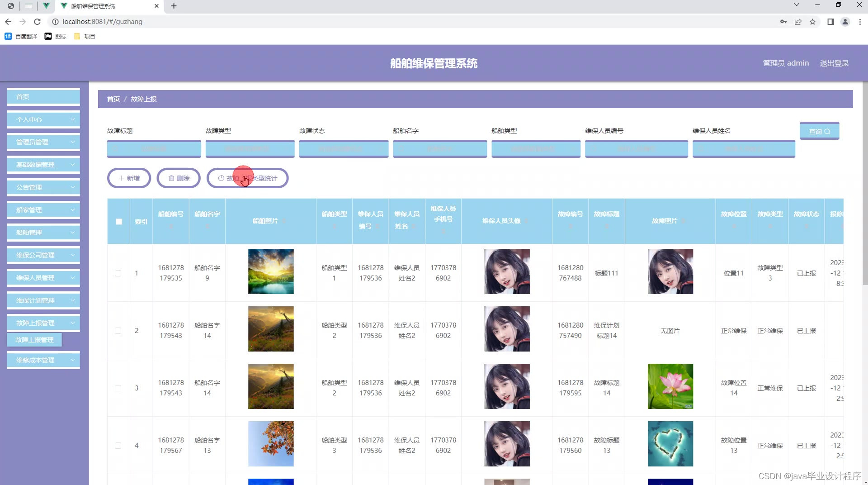
Task: Open the row 1 ship photo thumbnail
Action: point(271,271)
